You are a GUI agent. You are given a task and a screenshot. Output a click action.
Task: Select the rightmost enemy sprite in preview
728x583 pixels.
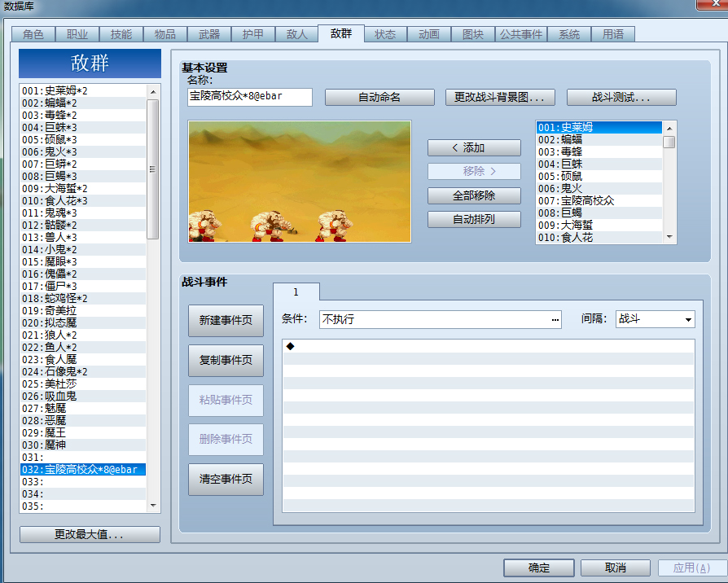click(333, 226)
